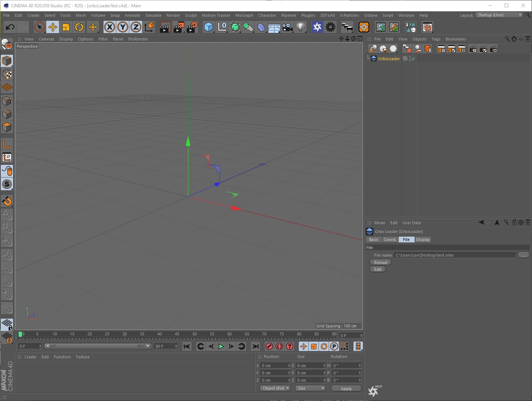Open the Object (Rel) coordinate dropdown
532x401 pixels.
click(x=275, y=388)
